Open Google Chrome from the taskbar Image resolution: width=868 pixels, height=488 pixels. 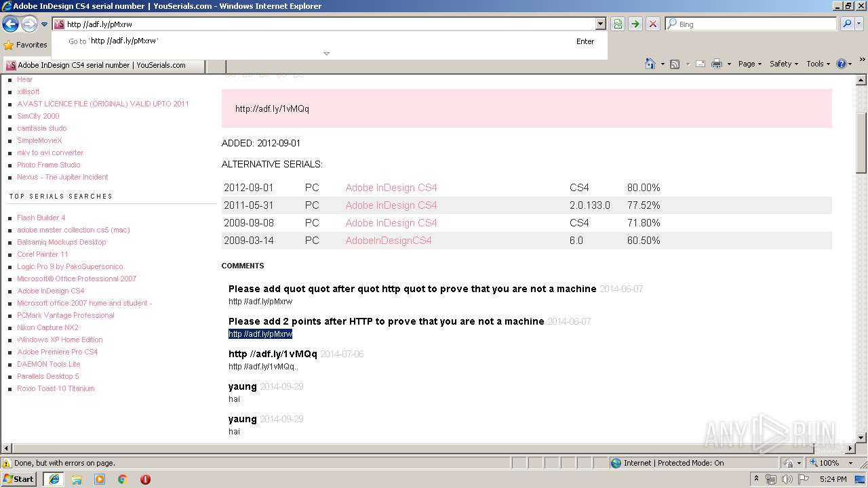point(122,479)
